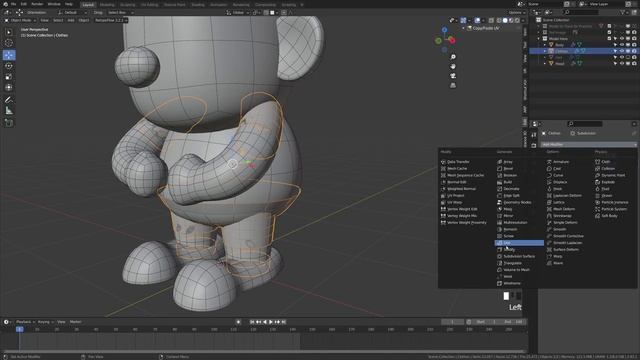Jump to the timeline start frame

252,322
